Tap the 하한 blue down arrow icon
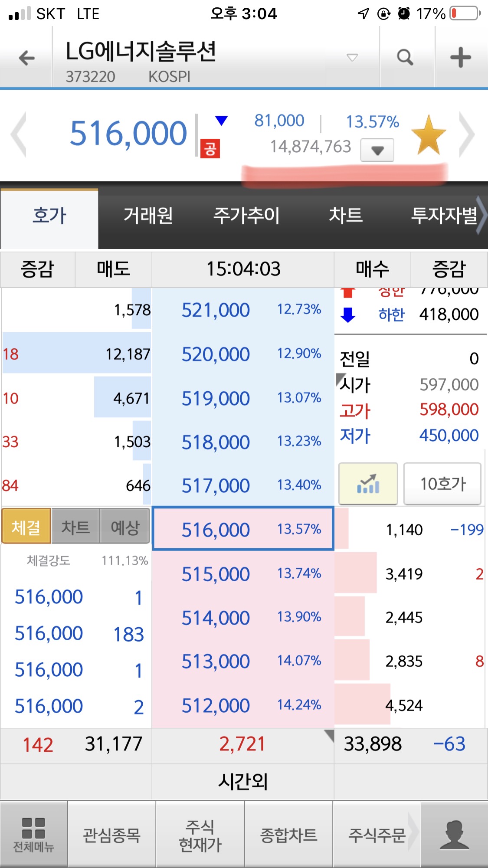Viewport: 488px width, 868px height. point(348,314)
